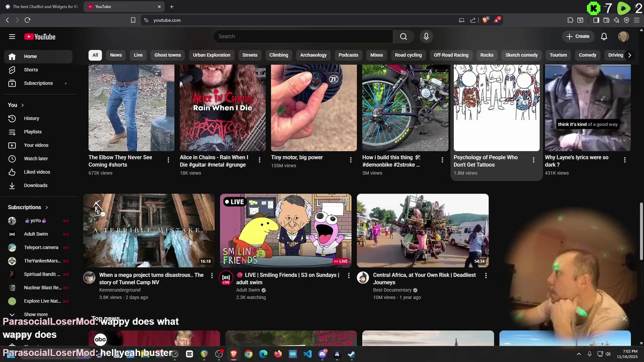The width and height of the screenshot is (644, 362).
Task: Open Downloads in the sidebar
Action: pyautogui.click(x=39, y=186)
